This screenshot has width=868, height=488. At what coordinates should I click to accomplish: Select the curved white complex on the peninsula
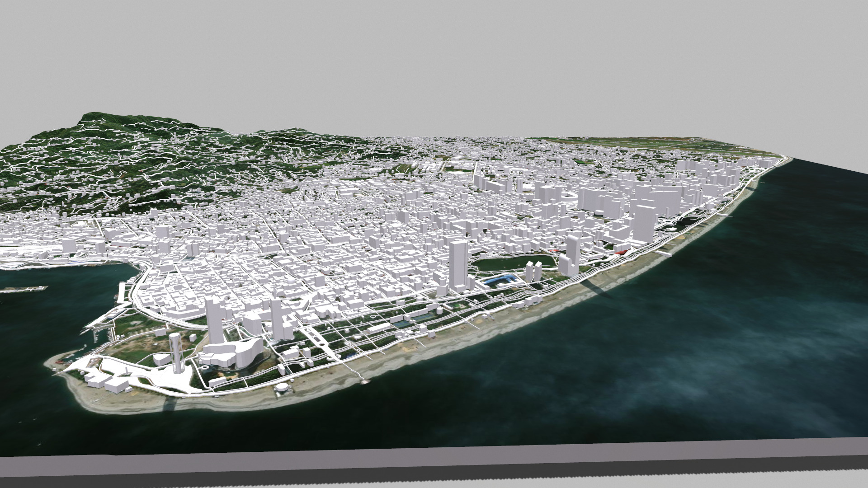pos(231,354)
